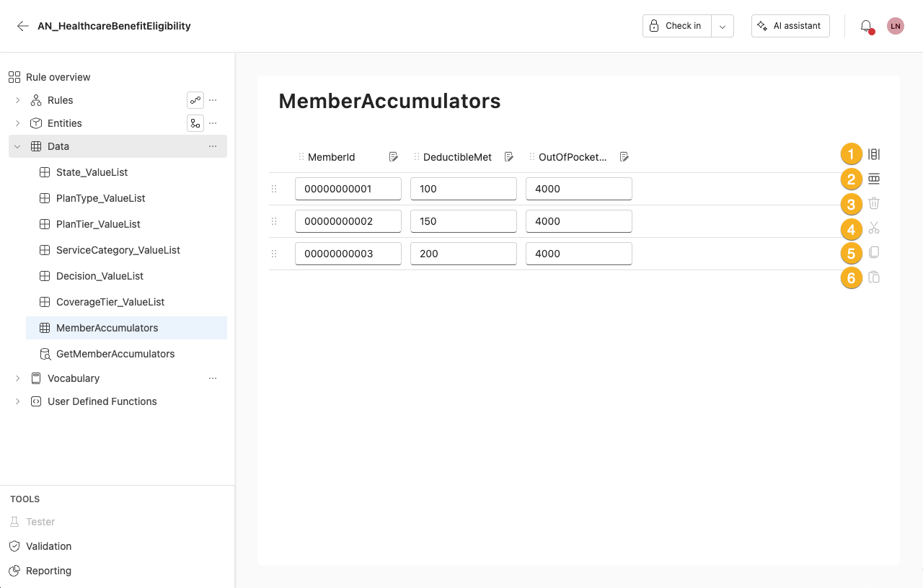Edit the OutOfPocket column via its pencil icon
923x588 pixels.
coord(624,157)
